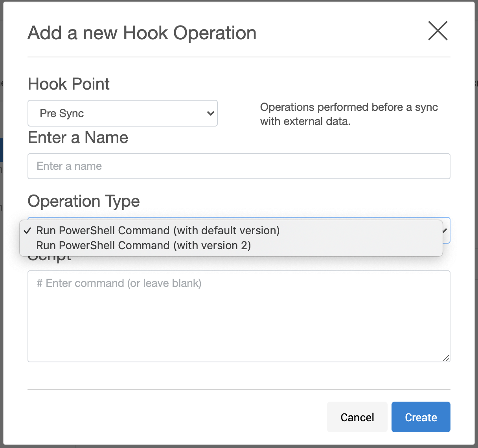The width and height of the screenshot is (478, 448).
Task: Open the Hook Point Pre Sync dropdown
Action: tap(122, 113)
